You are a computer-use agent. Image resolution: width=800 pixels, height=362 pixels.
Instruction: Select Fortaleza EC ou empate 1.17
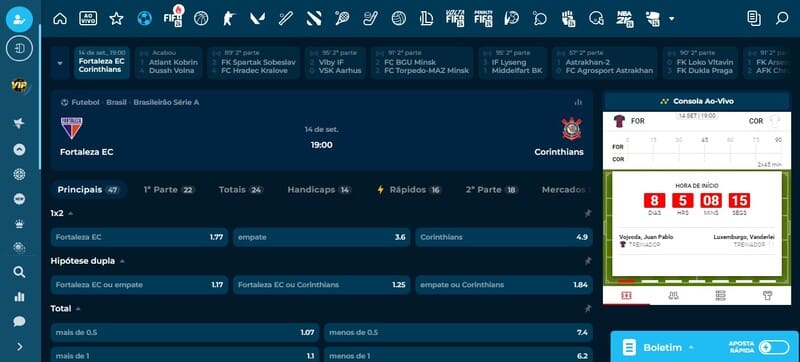coord(139,285)
